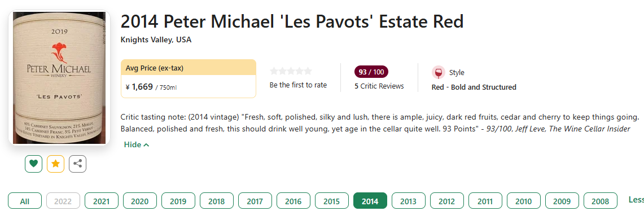
Task: Choose the 2013 vintage
Action: (409, 201)
